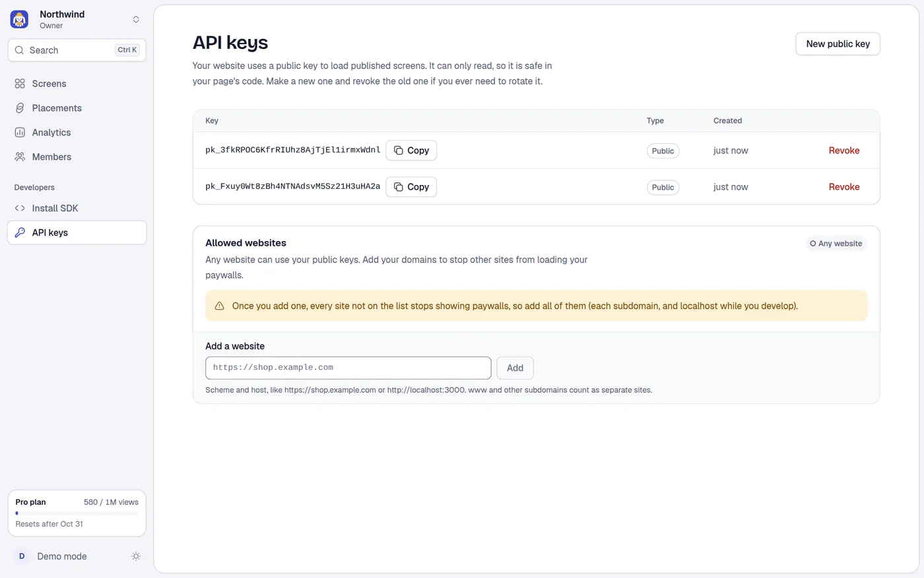Create a new public key
Image resolution: width=924 pixels, height=578 pixels.
click(838, 44)
